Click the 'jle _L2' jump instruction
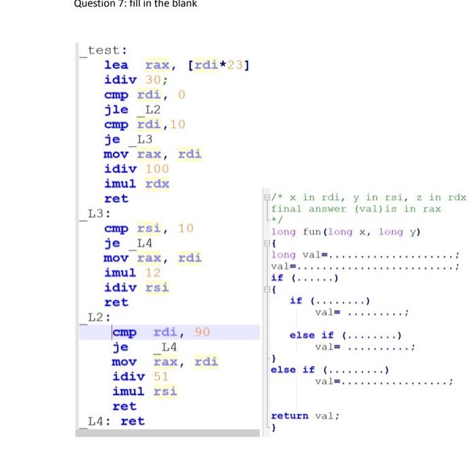 (133, 110)
